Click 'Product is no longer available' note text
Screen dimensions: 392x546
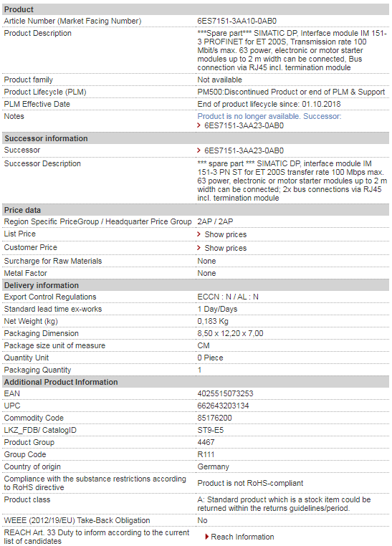[249, 116]
